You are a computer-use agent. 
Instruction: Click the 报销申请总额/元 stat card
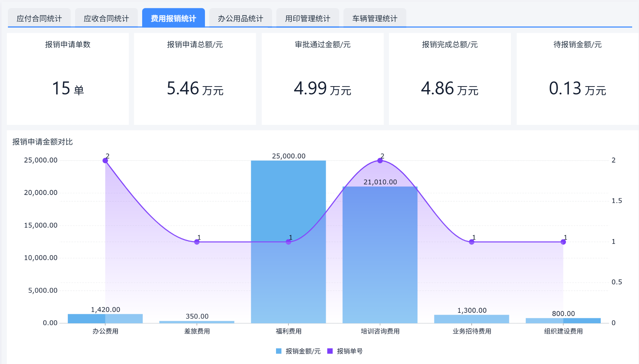pyautogui.click(x=195, y=79)
